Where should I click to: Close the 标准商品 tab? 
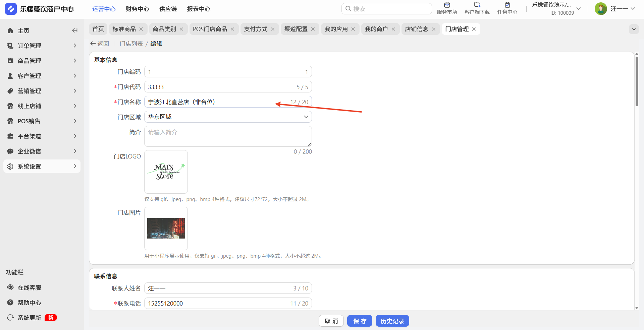click(x=141, y=29)
